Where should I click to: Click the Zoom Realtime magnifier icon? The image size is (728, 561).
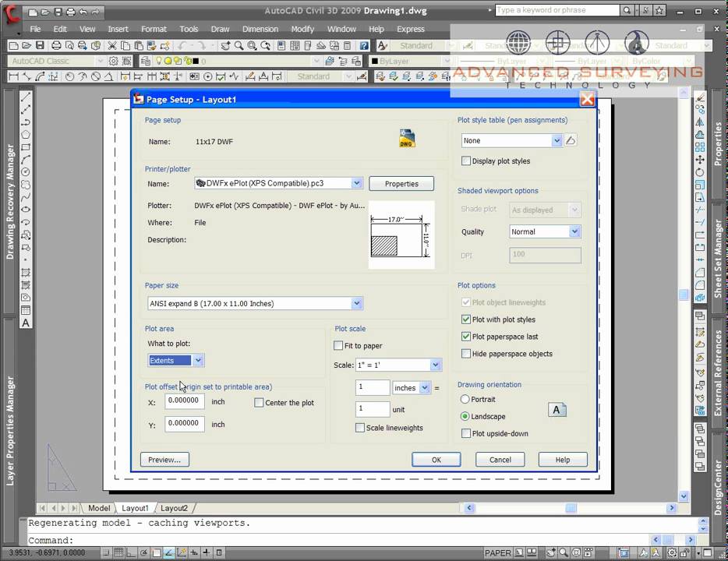tap(239, 45)
